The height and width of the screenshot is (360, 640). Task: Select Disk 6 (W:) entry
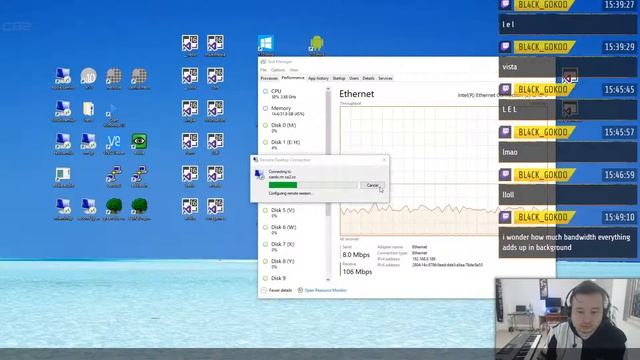[293, 229]
